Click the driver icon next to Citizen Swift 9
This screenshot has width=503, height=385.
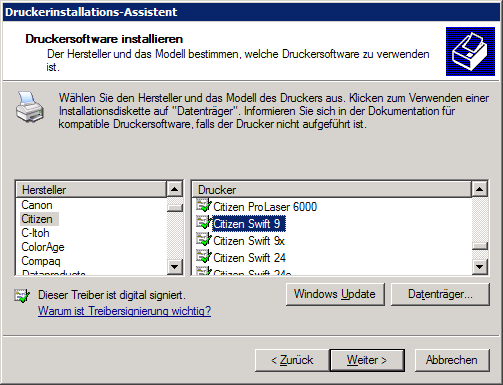[204, 222]
